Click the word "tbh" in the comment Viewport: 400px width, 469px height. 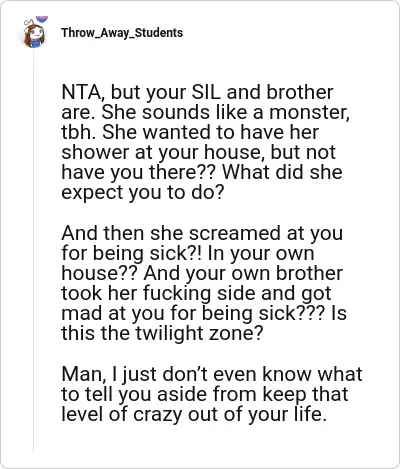tap(78, 132)
